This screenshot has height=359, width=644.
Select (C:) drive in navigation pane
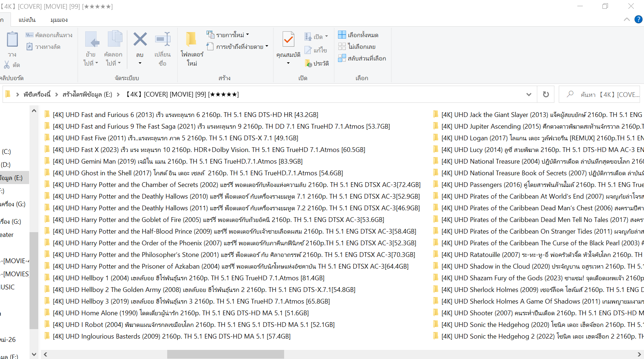point(6,152)
